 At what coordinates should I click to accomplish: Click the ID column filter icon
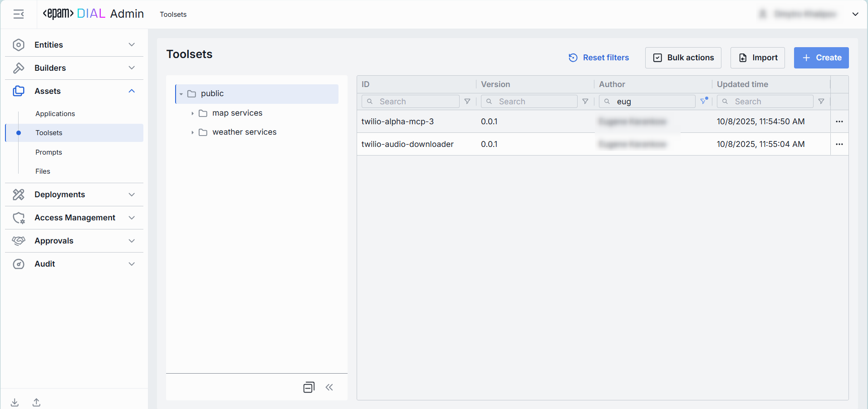pos(467,102)
